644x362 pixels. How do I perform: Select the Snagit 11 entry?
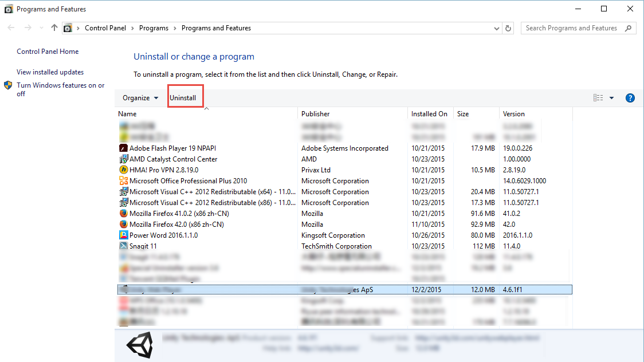[344, 246]
